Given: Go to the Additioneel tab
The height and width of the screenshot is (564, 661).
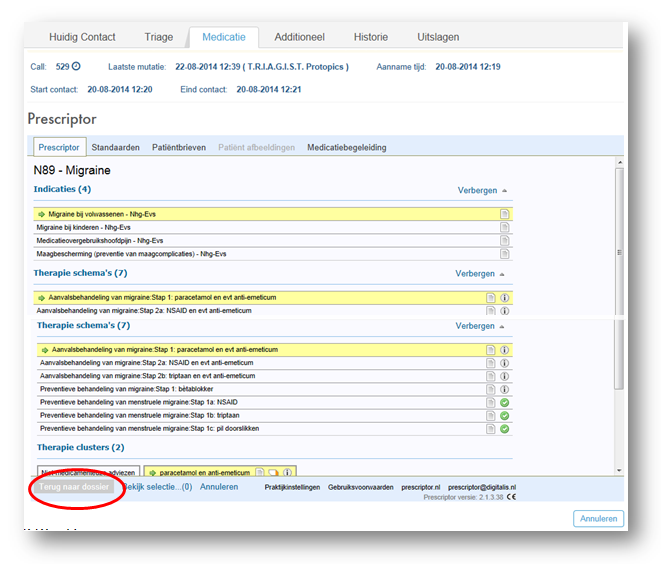Looking at the screenshot, I should click(299, 37).
